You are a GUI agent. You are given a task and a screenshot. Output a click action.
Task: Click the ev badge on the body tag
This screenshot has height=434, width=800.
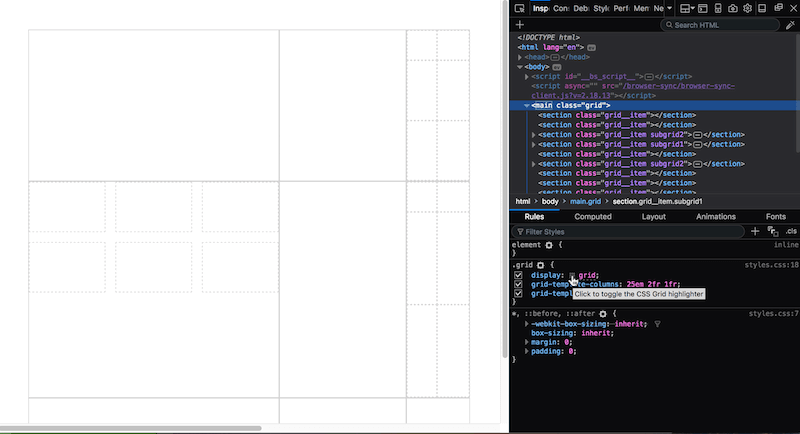[x=557, y=67]
